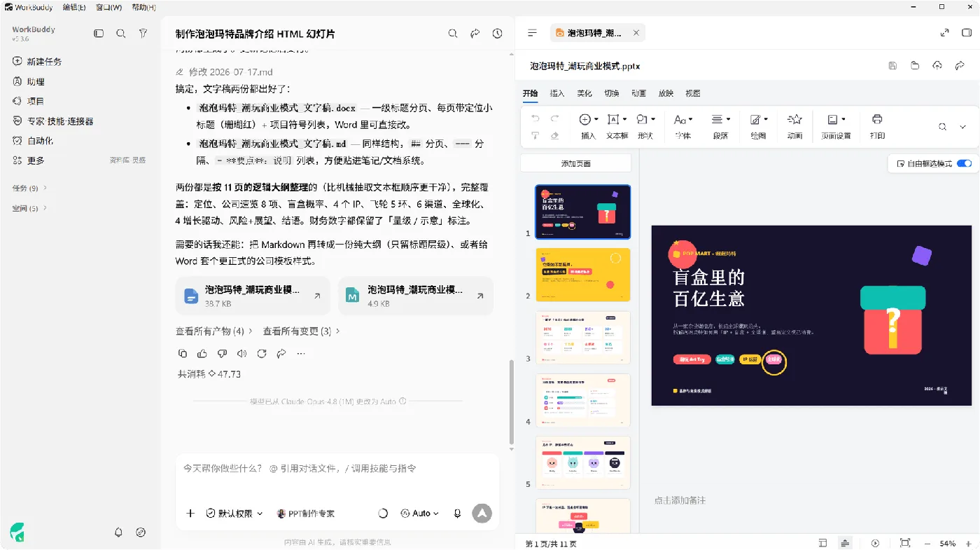Open the 动画 animation tool in toolbar
Viewport: 980px width, 550px height.
click(794, 127)
